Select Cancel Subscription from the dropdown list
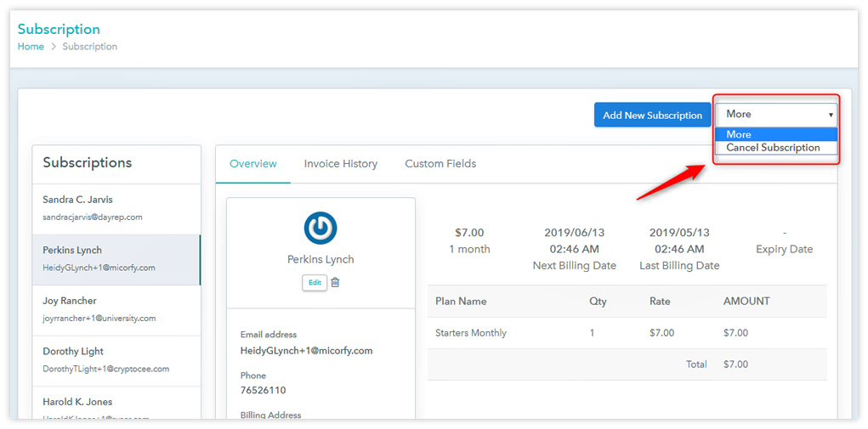The image size is (868, 429). click(x=773, y=148)
